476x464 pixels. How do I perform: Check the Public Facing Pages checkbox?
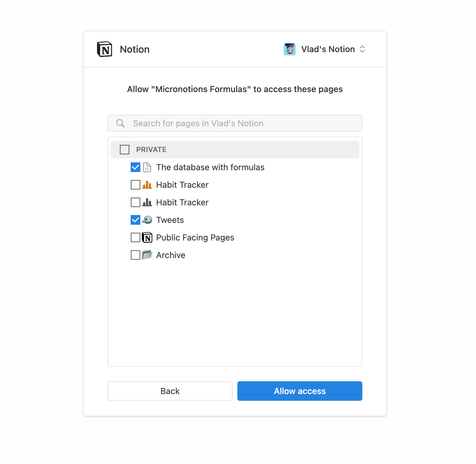coord(136,237)
